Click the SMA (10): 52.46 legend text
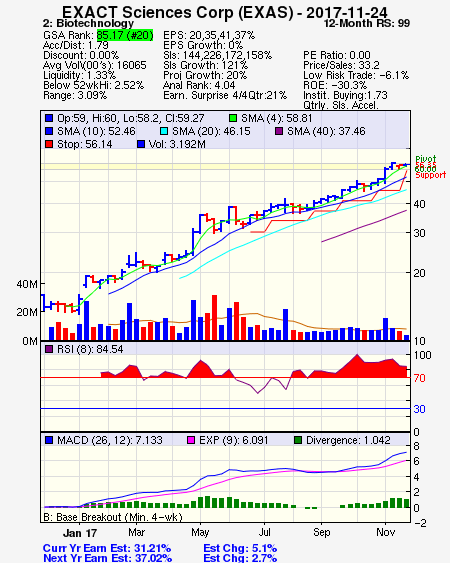This screenshot has width=450, height=563. pyautogui.click(x=96, y=131)
